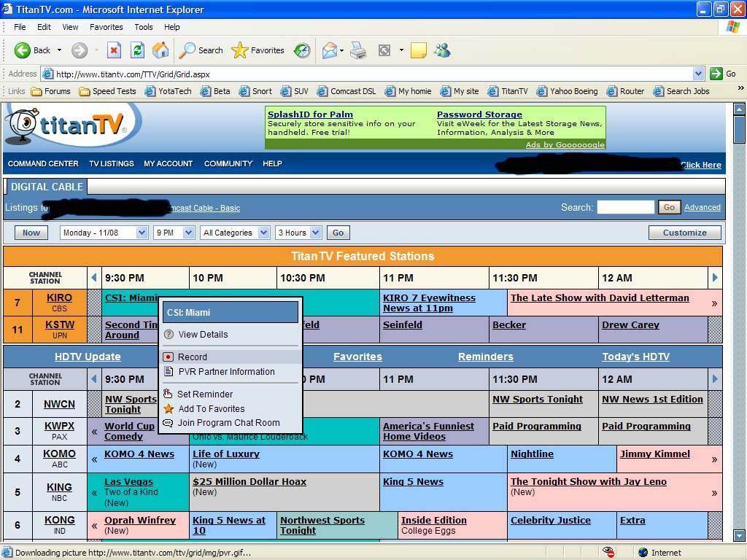Open the Today's HDTV link
This screenshot has width=747, height=560.
tap(635, 357)
